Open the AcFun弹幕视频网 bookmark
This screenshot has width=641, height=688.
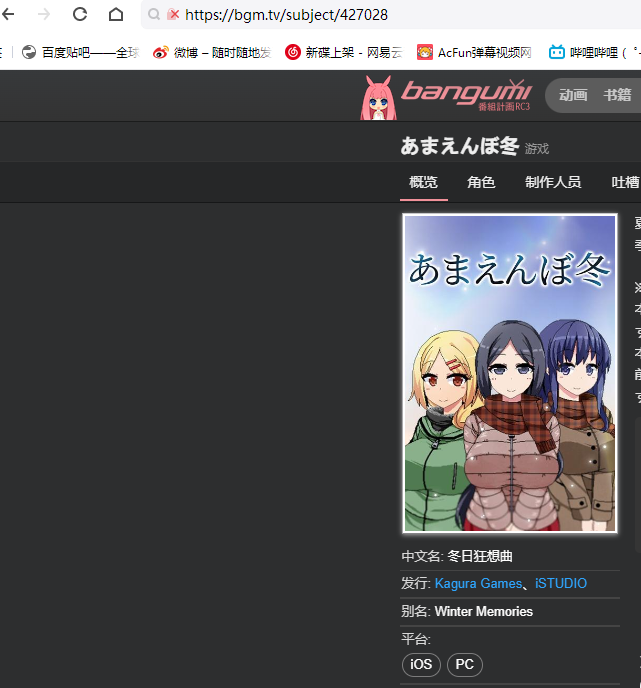474,53
